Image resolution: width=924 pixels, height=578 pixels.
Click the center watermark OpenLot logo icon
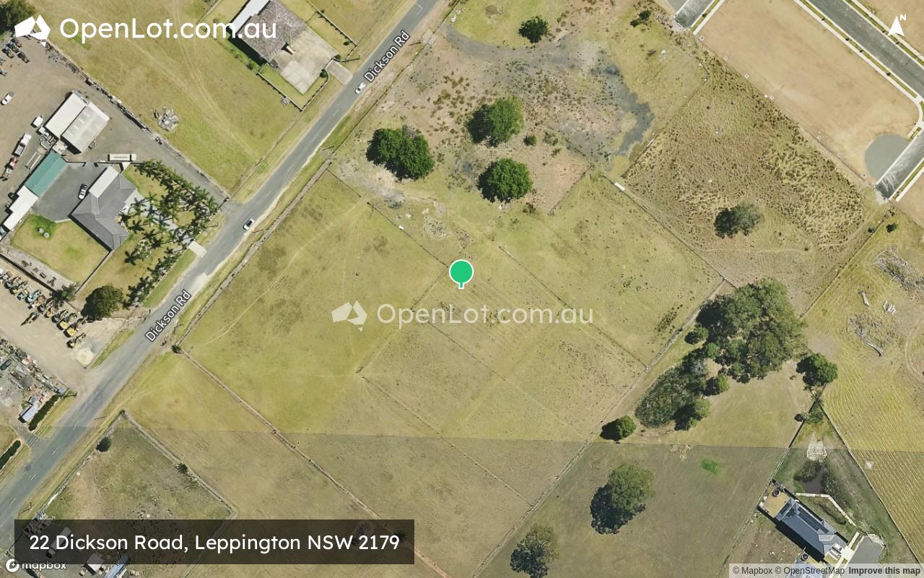coord(349,315)
